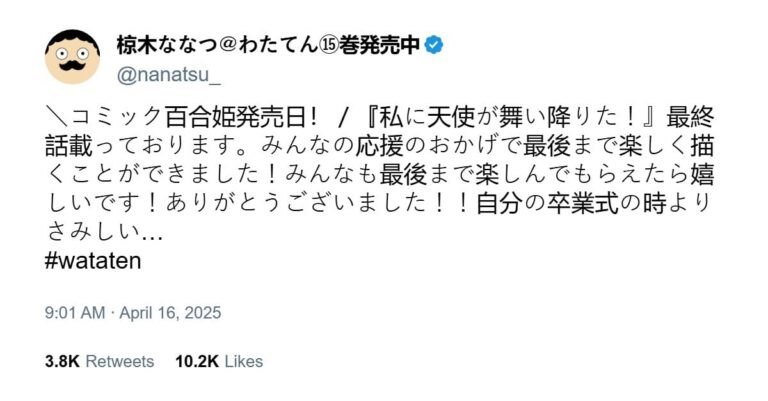Image resolution: width=768 pixels, height=401 pixels.
Task: Open the mustache-face profile avatar
Action: 72,56
